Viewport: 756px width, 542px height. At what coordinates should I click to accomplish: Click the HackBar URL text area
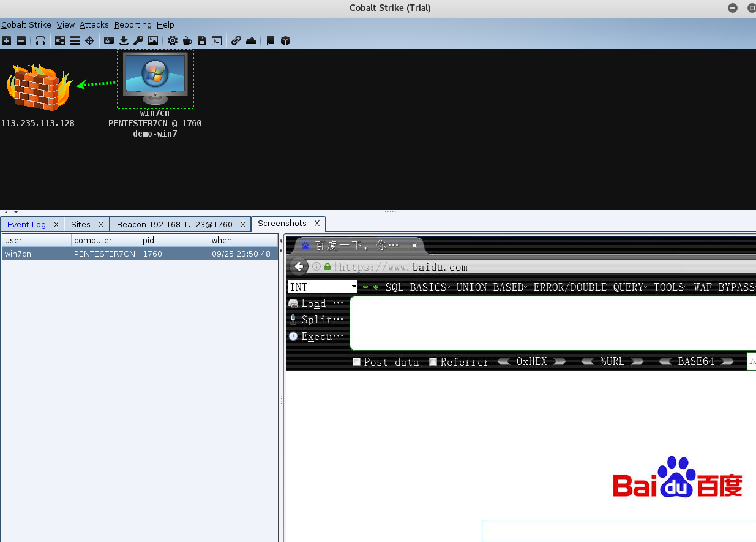point(553,323)
